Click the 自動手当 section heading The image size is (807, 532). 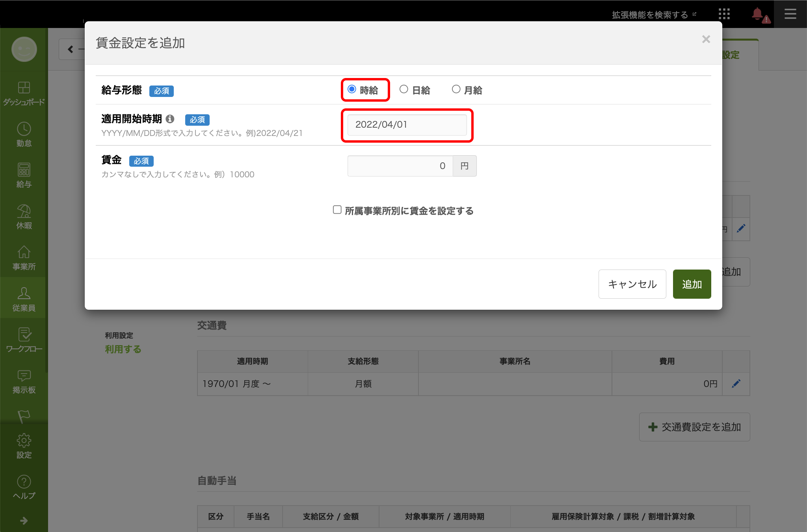pyautogui.click(x=217, y=481)
